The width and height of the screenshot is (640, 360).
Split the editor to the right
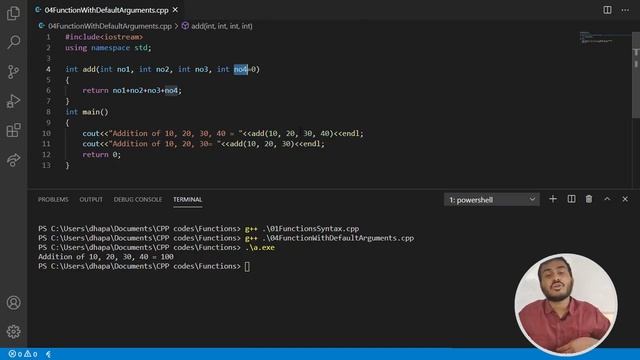[607, 10]
